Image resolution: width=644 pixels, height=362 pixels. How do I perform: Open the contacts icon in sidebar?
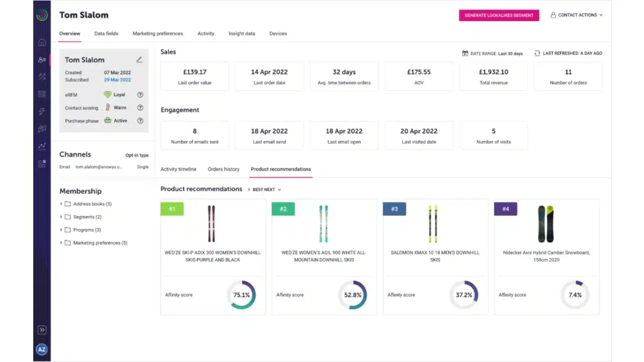tap(42, 60)
